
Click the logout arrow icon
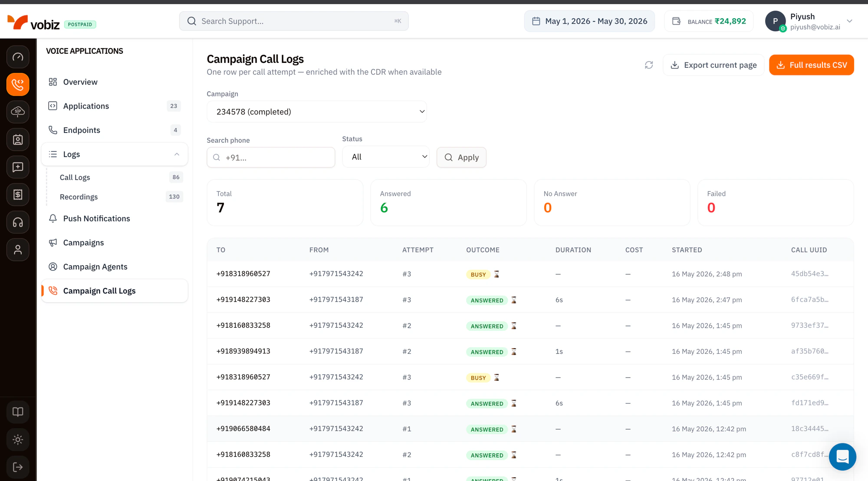18,467
